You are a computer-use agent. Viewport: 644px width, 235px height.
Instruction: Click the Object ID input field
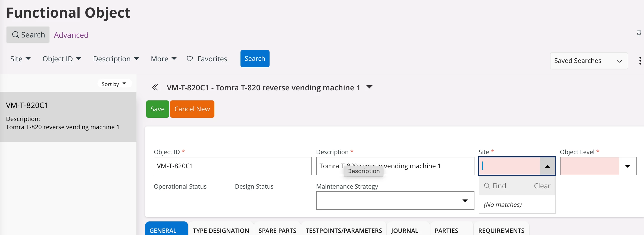pyautogui.click(x=232, y=166)
